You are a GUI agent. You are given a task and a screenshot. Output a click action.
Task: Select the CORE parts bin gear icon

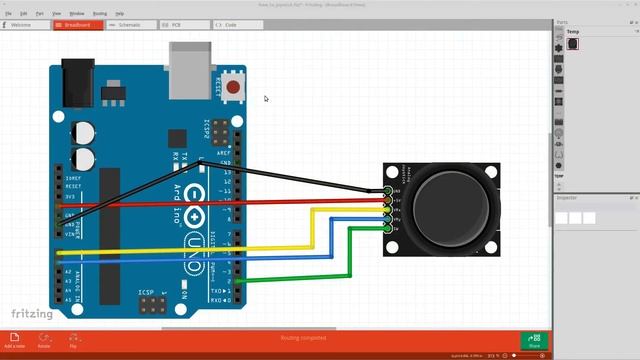click(x=558, y=48)
